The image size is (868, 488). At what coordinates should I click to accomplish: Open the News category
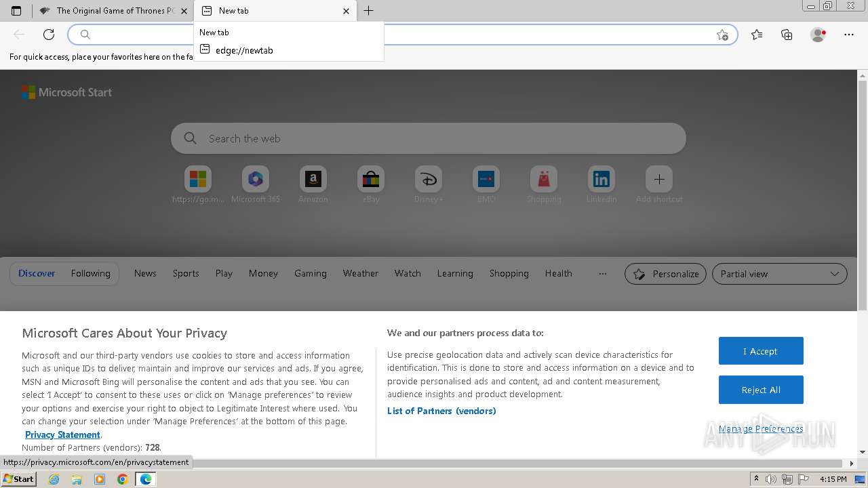(x=145, y=273)
